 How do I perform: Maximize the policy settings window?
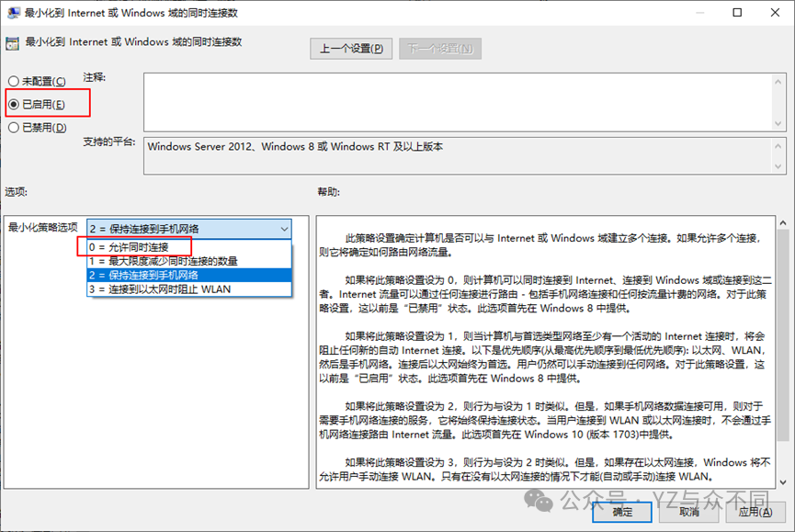click(737, 14)
